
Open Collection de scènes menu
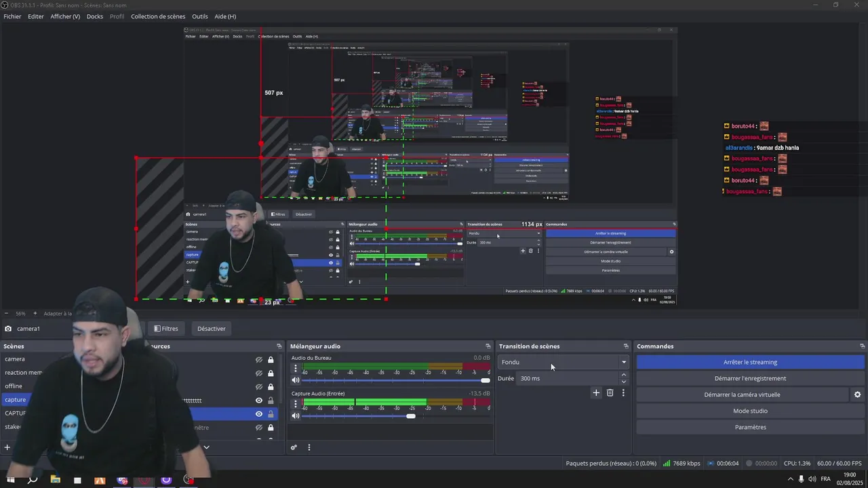click(x=158, y=16)
